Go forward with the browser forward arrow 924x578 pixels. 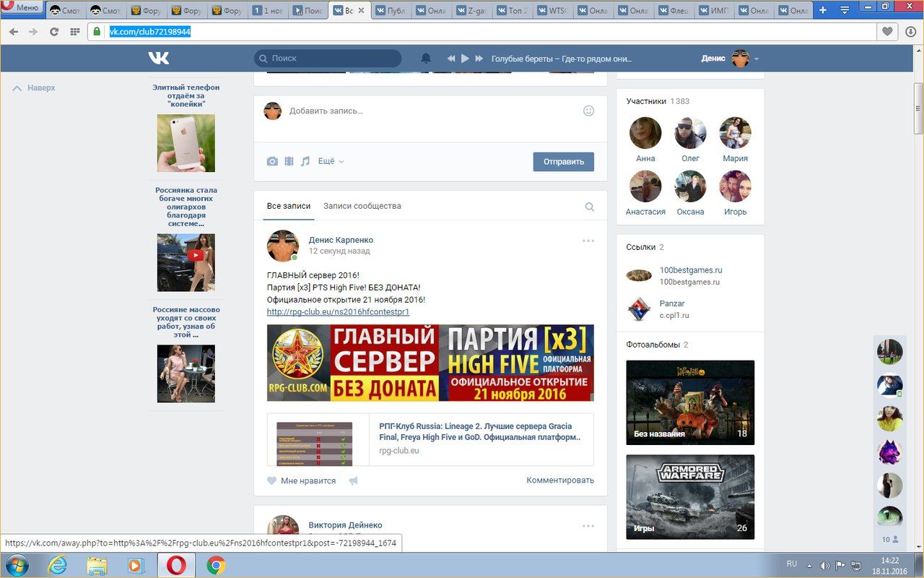[x=33, y=32]
